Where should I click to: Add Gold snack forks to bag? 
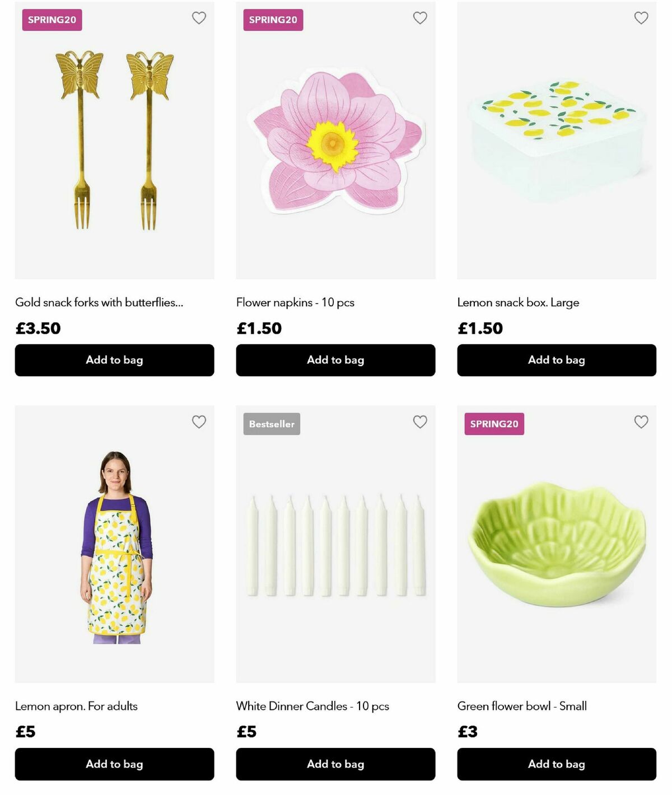[114, 360]
